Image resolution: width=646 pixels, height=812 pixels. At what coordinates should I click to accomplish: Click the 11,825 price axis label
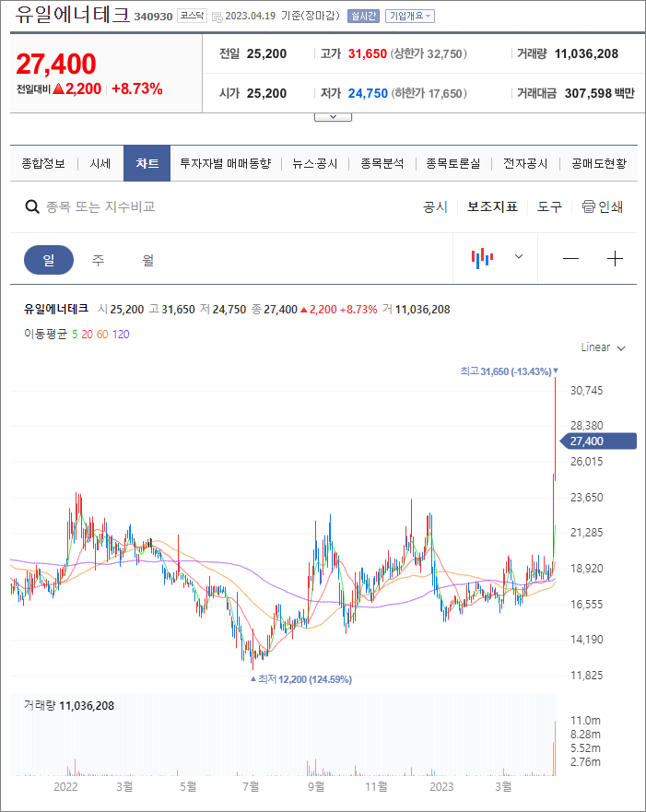[586, 676]
